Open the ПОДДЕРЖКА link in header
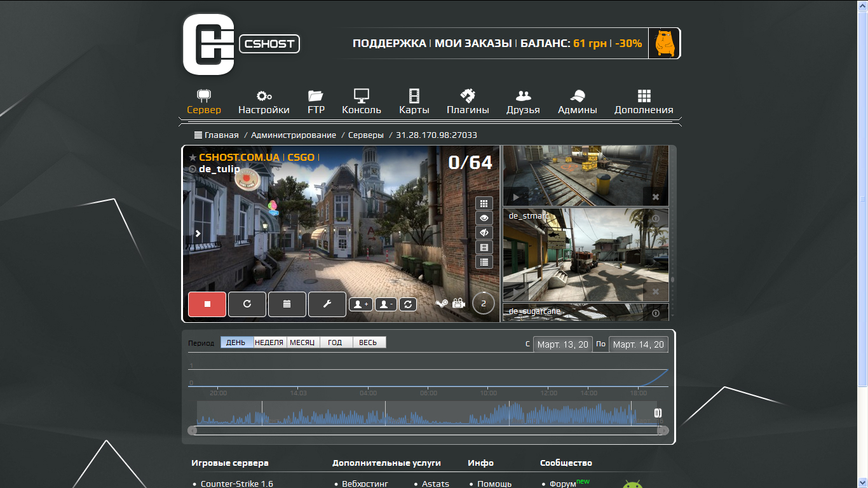Viewport: 868px width, 488px height. click(x=389, y=44)
